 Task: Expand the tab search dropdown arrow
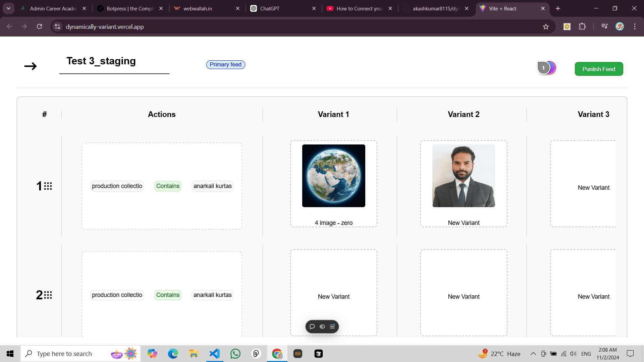point(8,8)
